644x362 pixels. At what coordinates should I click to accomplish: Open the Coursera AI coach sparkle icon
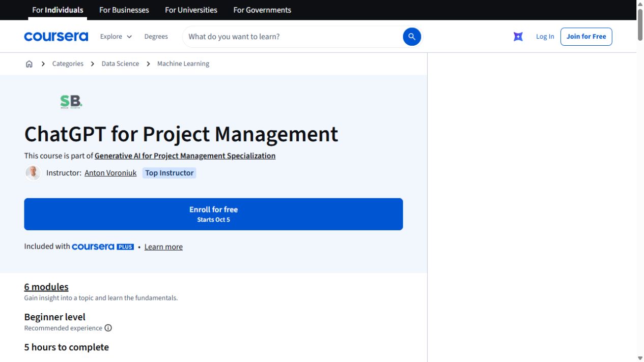(518, 37)
